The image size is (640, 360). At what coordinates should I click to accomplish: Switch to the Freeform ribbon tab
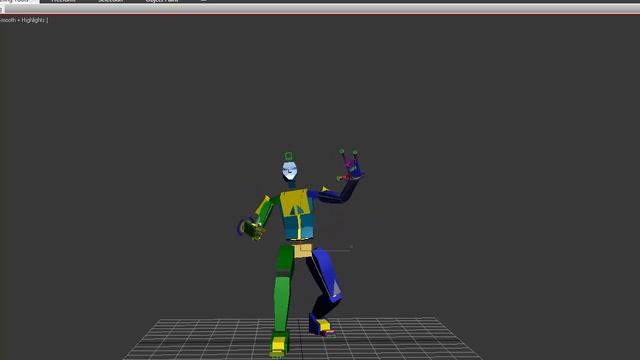pos(63,1)
